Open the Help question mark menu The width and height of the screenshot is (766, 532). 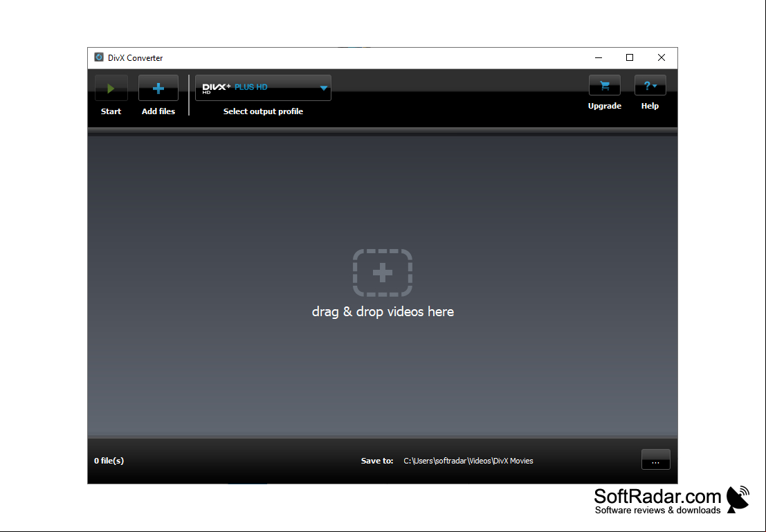click(650, 86)
